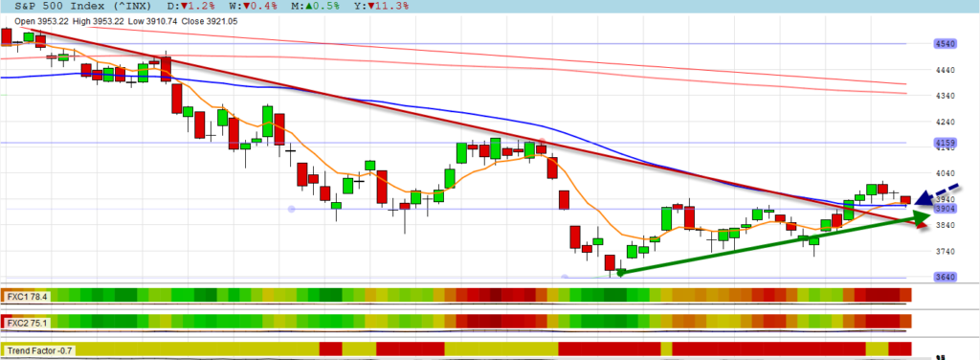Screen dimensions: 980x360
Task: Click the 4040 axis label
Action: coord(945,173)
